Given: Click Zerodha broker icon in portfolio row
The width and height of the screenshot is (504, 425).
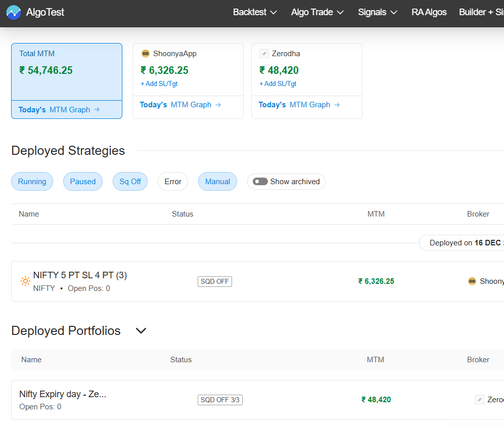Looking at the screenshot, I should pos(480,400).
